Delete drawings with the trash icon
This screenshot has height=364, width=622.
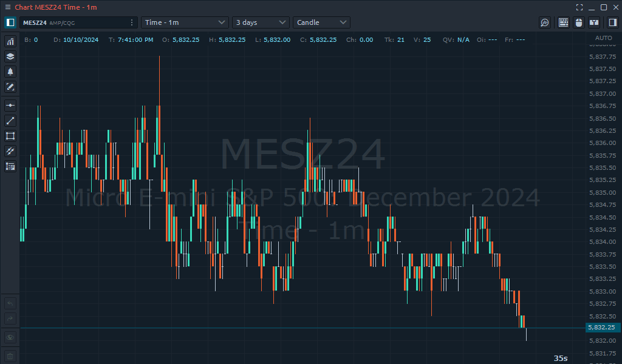coord(10,356)
